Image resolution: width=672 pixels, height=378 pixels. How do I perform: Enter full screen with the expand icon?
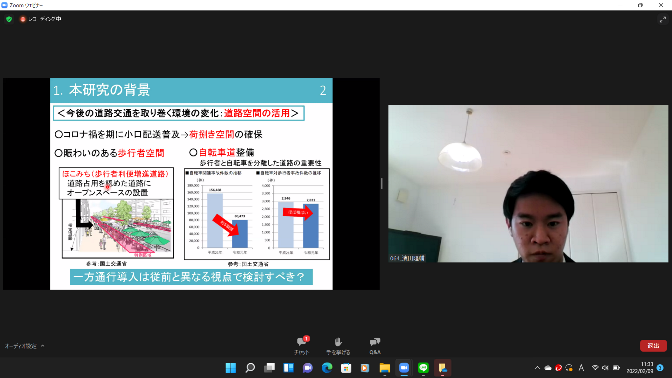point(663,19)
